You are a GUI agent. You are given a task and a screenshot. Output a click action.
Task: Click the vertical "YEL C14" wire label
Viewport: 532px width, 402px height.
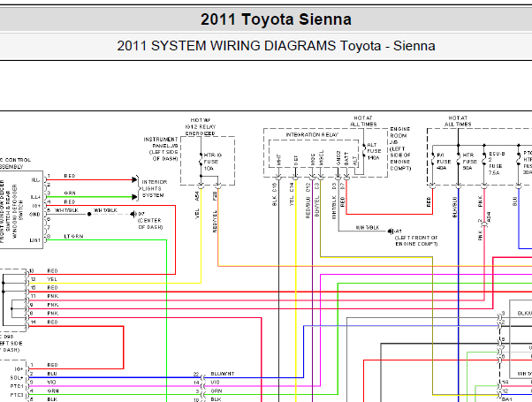point(292,194)
